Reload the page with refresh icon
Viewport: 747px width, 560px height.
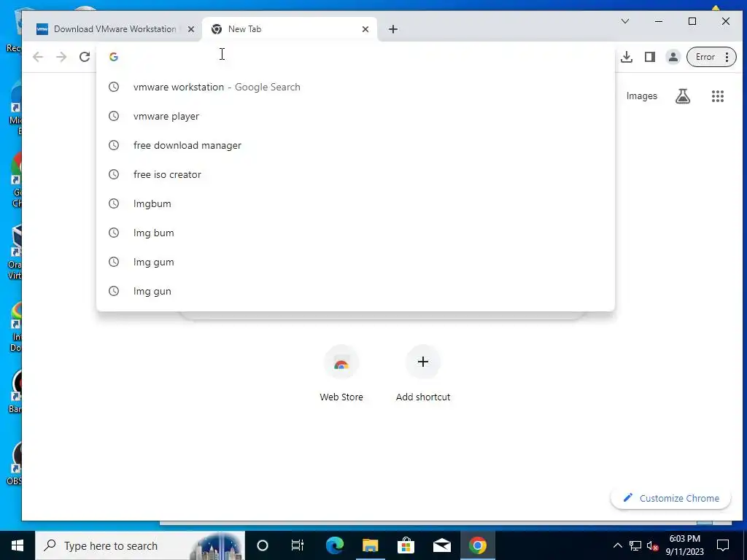pos(85,57)
